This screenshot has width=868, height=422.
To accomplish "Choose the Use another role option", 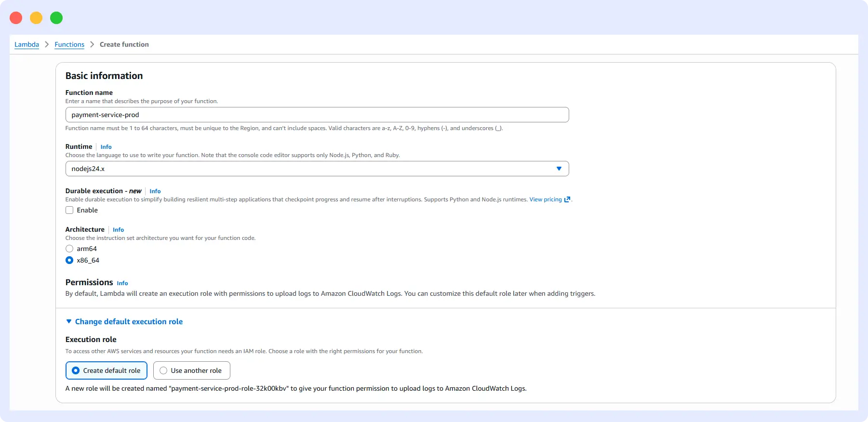I will click(192, 370).
